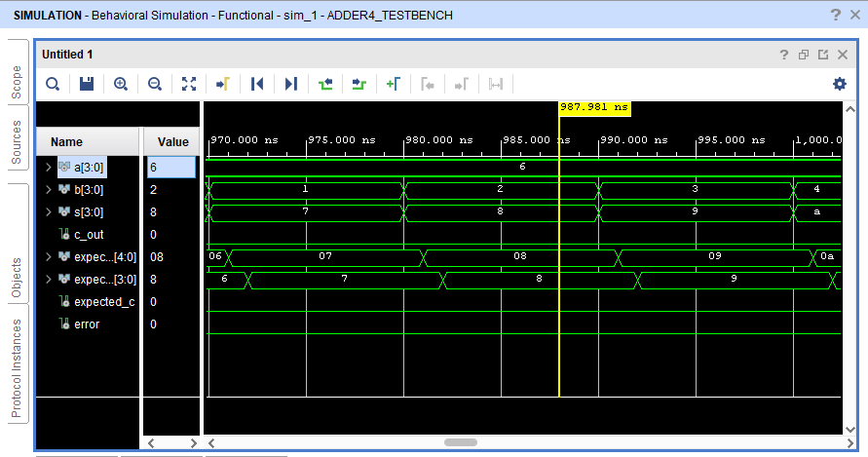Select the b[3:0] signal row

[x=88, y=189]
